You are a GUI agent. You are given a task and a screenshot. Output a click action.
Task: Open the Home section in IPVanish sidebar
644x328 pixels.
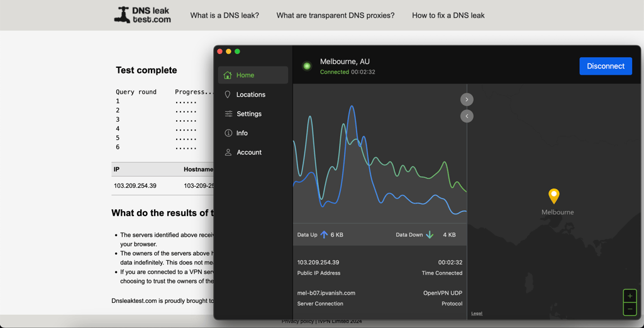[x=253, y=75]
